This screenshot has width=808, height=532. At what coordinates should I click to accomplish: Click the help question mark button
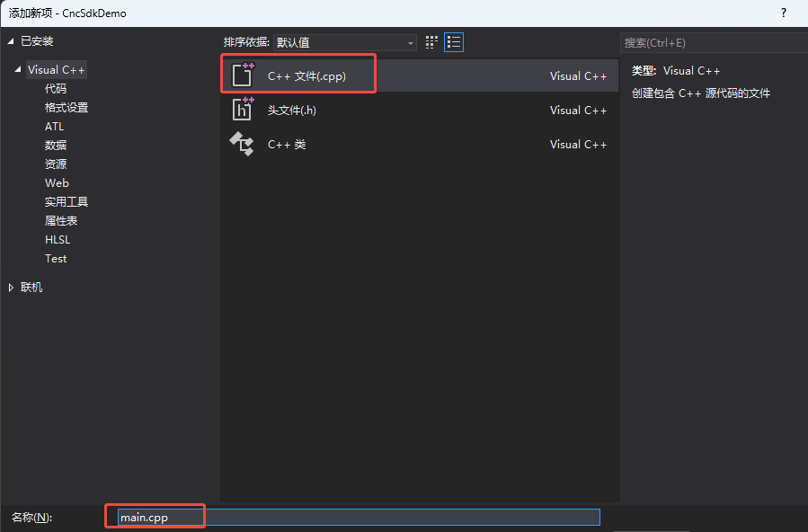click(x=784, y=13)
